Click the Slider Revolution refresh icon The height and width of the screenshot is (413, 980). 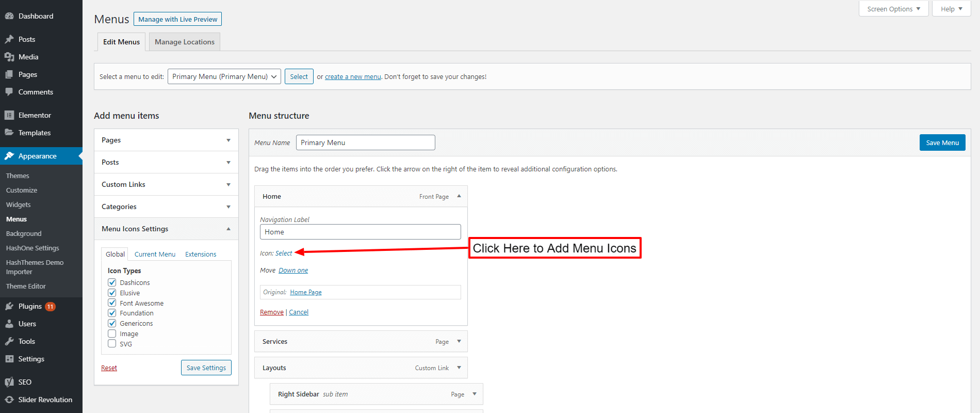(9, 400)
